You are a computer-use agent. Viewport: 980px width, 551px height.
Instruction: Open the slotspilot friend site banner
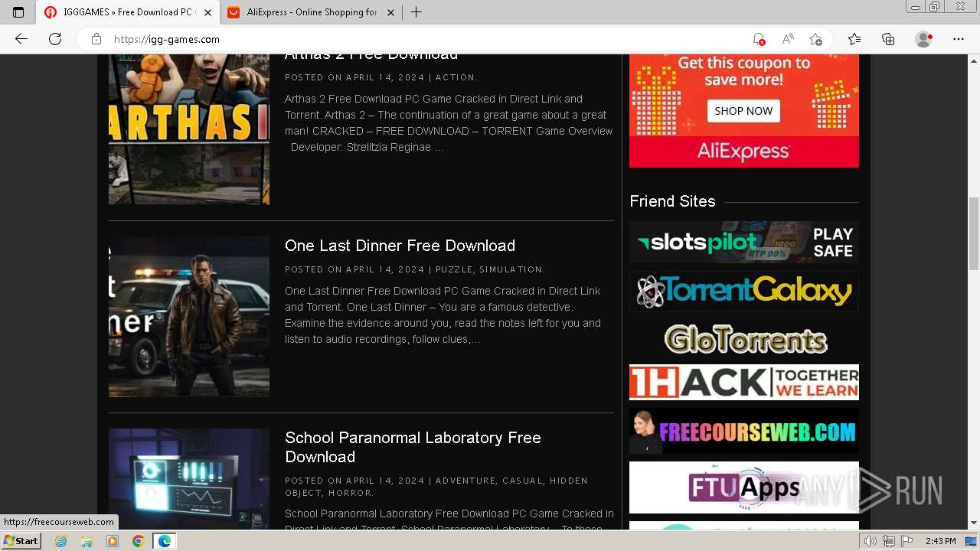click(x=744, y=243)
